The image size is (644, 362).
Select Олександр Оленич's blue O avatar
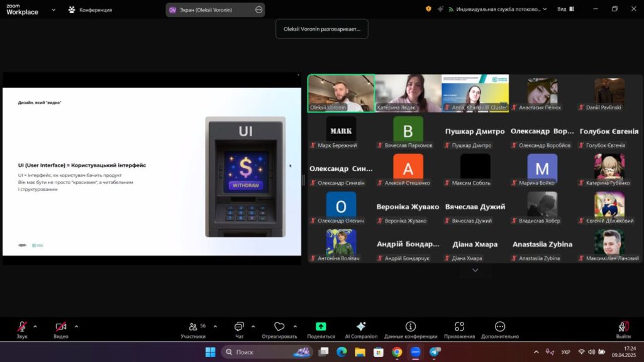tap(341, 206)
